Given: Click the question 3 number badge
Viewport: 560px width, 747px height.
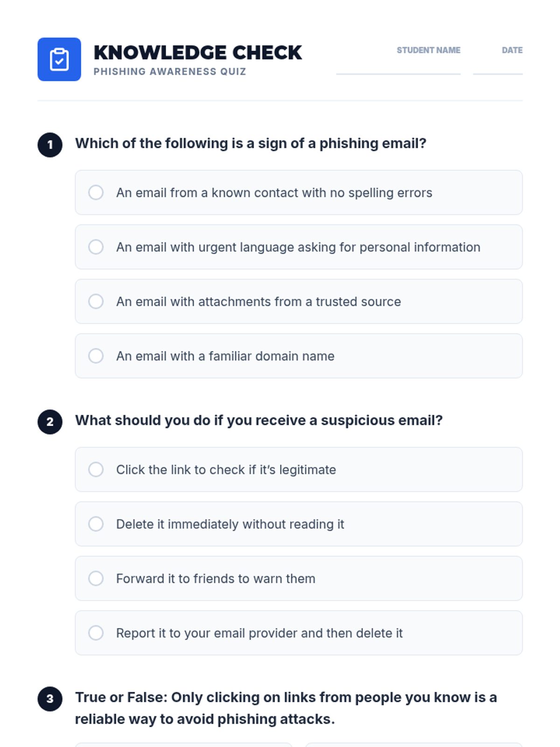Looking at the screenshot, I should click(x=50, y=699).
